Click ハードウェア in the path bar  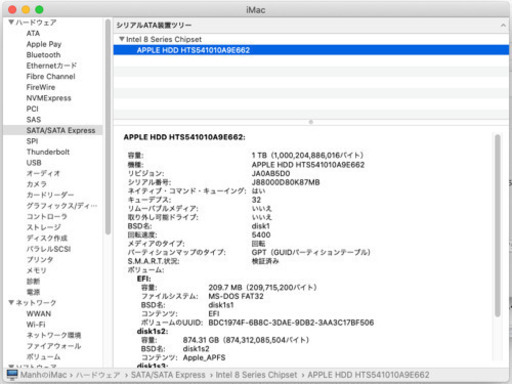pos(98,375)
